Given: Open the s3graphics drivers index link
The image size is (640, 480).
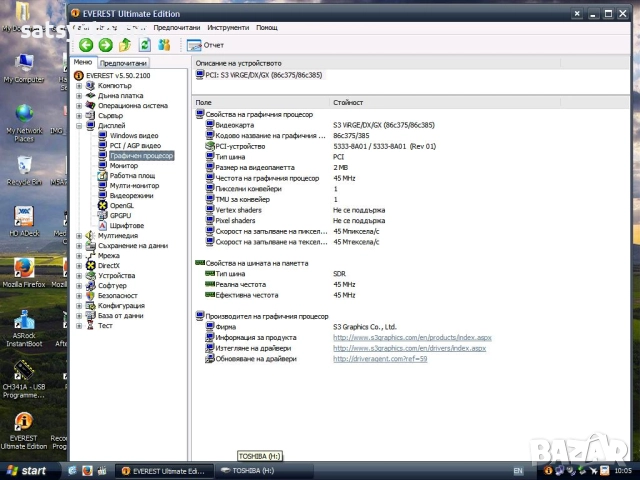Looking at the screenshot, I should click(x=409, y=348).
